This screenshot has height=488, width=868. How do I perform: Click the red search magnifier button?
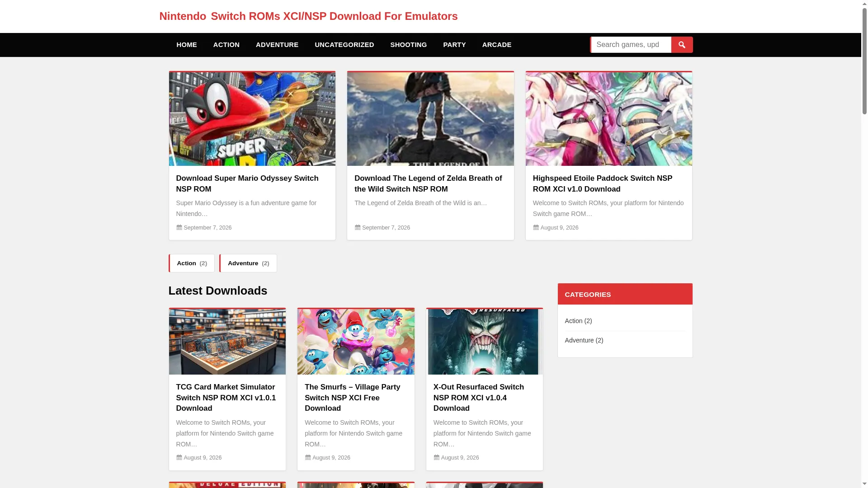pyautogui.click(x=682, y=45)
